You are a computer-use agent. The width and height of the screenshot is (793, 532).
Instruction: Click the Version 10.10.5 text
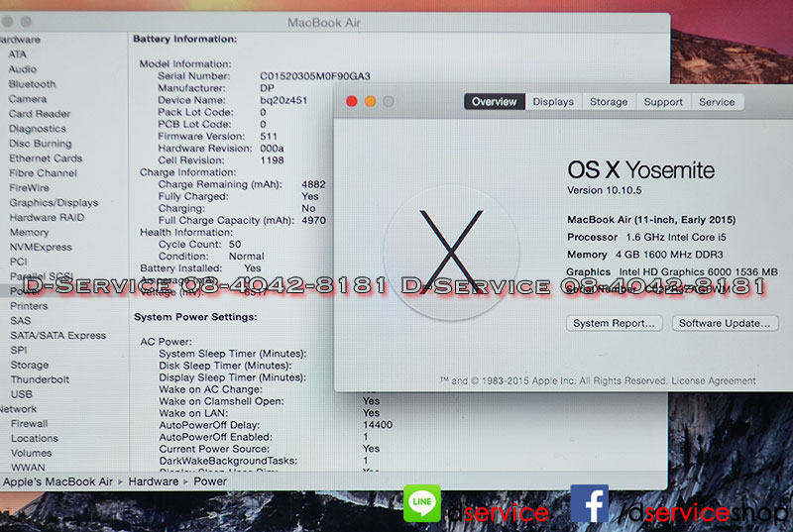tap(605, 190)
